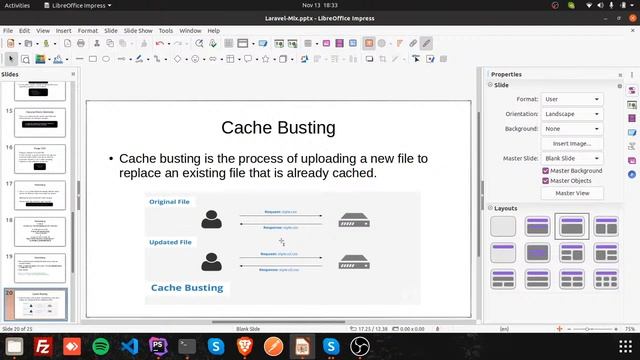Select the arrow Select tool
640x360 pixels.
point(11,59)
